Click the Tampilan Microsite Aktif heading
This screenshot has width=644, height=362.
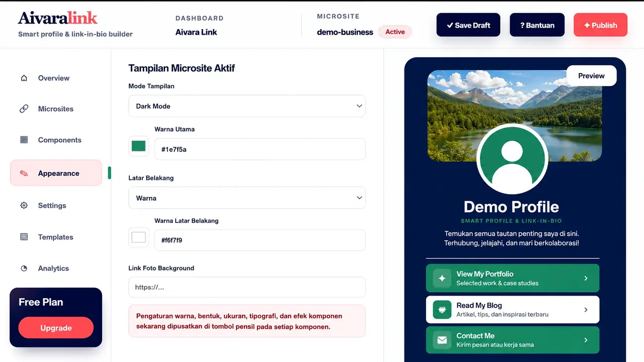click(x=182, y=68)
